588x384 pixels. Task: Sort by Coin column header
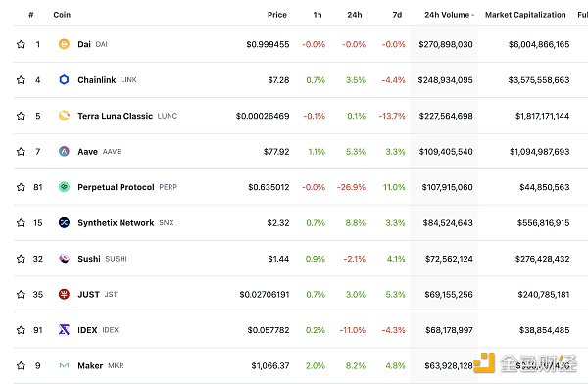pyautogui.click(x=62, y=15)
